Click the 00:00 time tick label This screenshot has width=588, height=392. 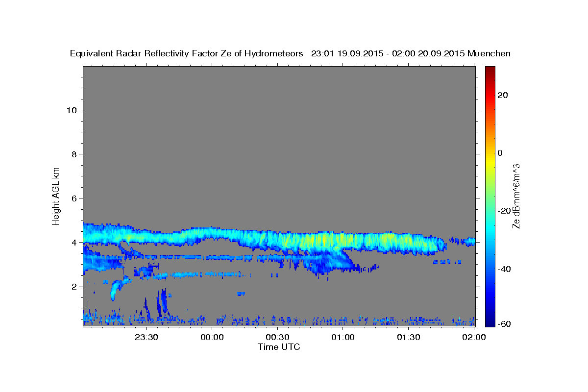(x=213, y=337)
